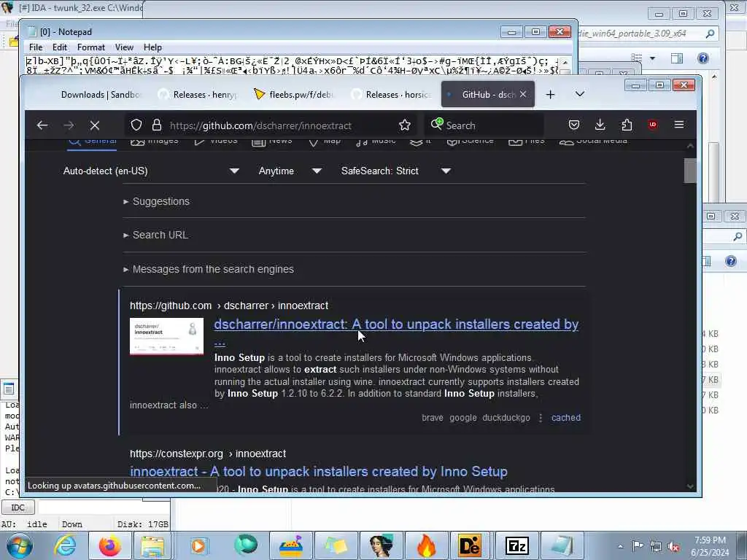The width and height of the screenshot is (747, 560).
Task: Bookmark this page with the star
Action: tap(404, 125)
